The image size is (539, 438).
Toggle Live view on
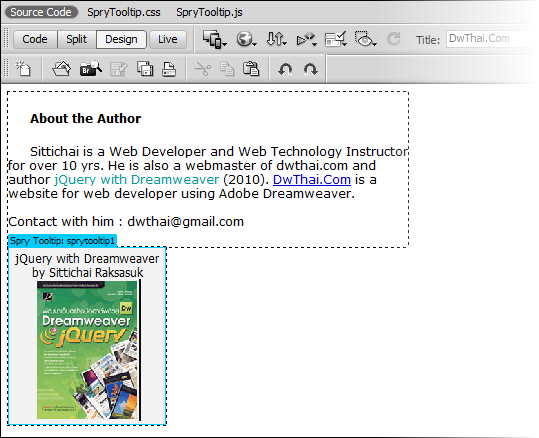coord(168,39)
